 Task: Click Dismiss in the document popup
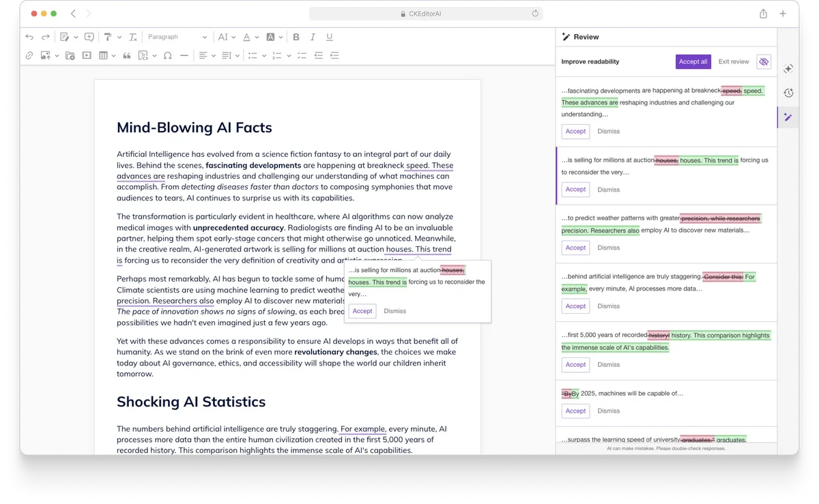395,311
